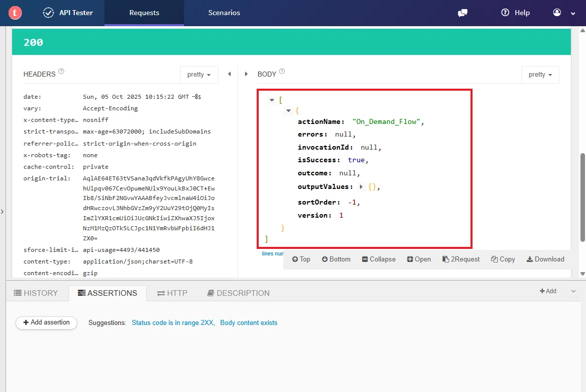Image resolution: width=586 pixels, height=392 pixels.
Task: Add 'Status code is in range 2XX' suggestion
Action: pyautogui.click(x=172, y=322)
